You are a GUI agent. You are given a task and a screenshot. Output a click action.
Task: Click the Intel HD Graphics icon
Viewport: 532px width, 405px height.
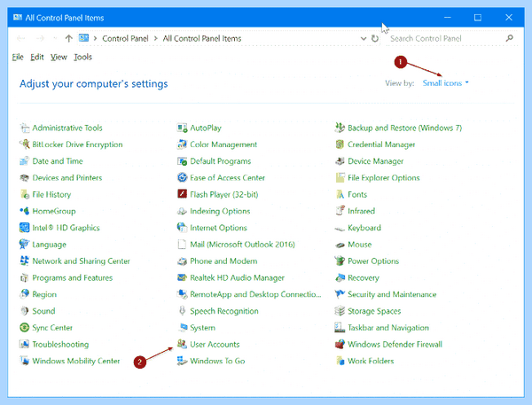coord(25,228)
